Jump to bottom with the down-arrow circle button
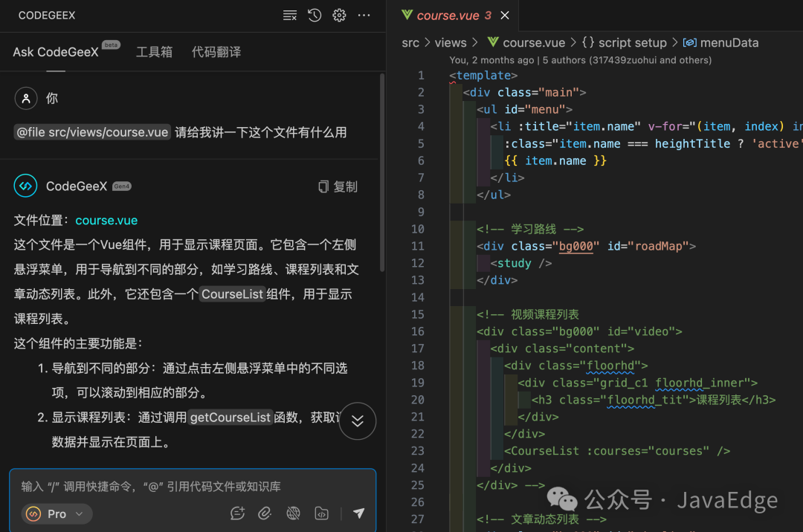Screen dimensions: 803x532 tap(358, 421)
